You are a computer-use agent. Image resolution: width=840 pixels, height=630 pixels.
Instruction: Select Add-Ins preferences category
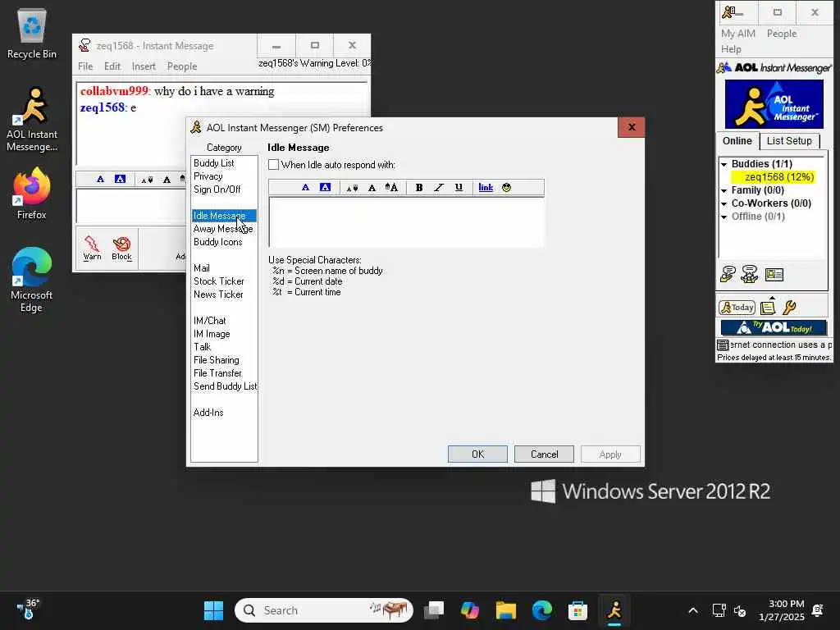208,413
